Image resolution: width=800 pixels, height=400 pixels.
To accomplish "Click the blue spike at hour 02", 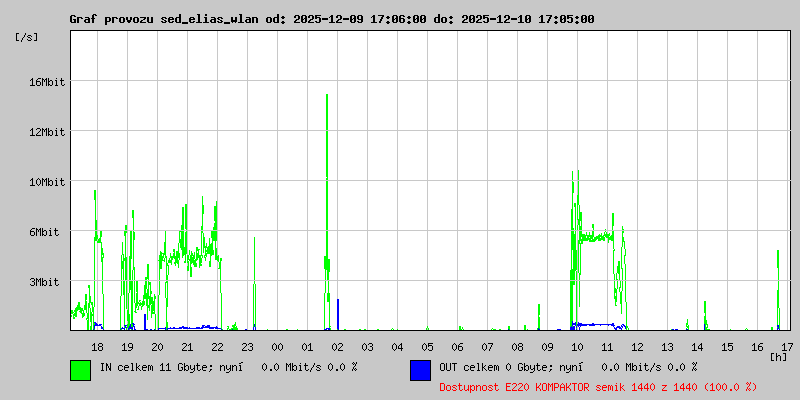I will (x=338, y=314).
